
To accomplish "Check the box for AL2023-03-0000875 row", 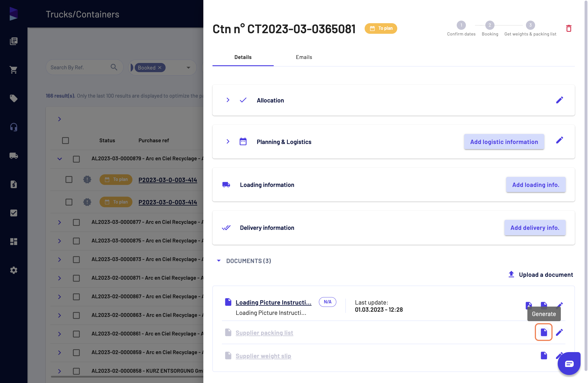I will click(76, 241).
